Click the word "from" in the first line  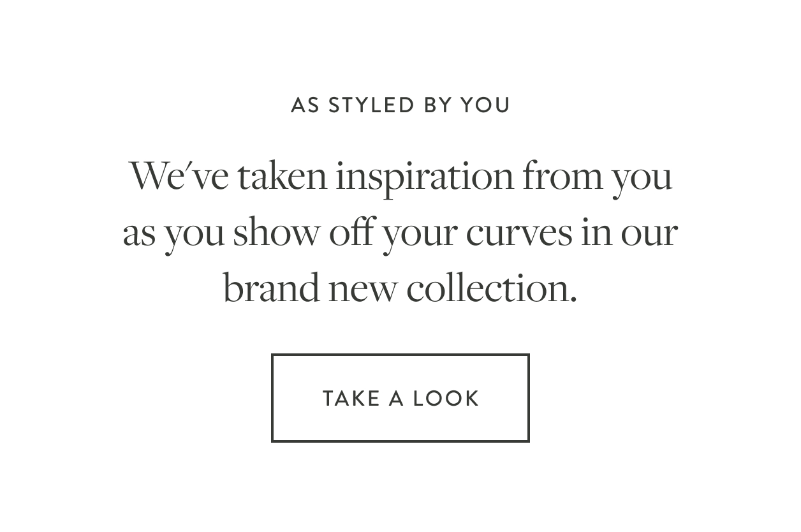[x=562, y=177]
